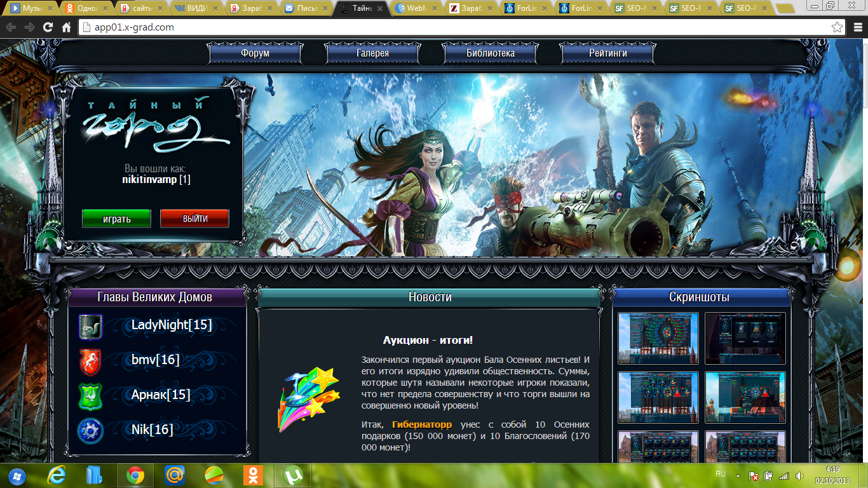This screenshot has height=488, width=868.
Task: Click the Action Center flag tray icon
Action: [754, 475]
